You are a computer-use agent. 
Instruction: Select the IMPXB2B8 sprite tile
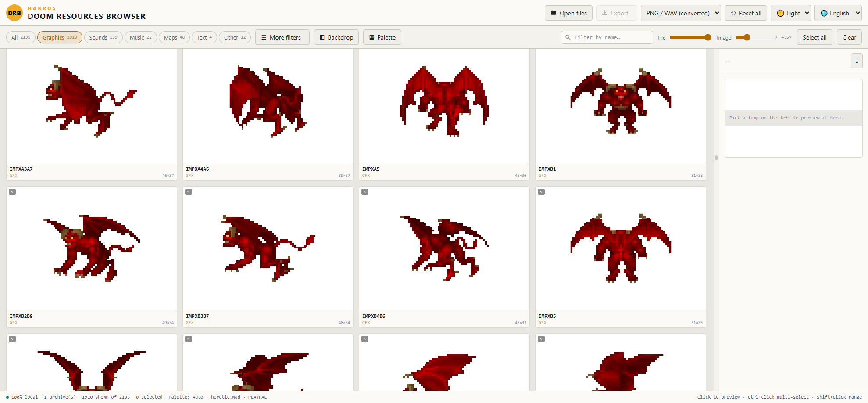point(92,257)
